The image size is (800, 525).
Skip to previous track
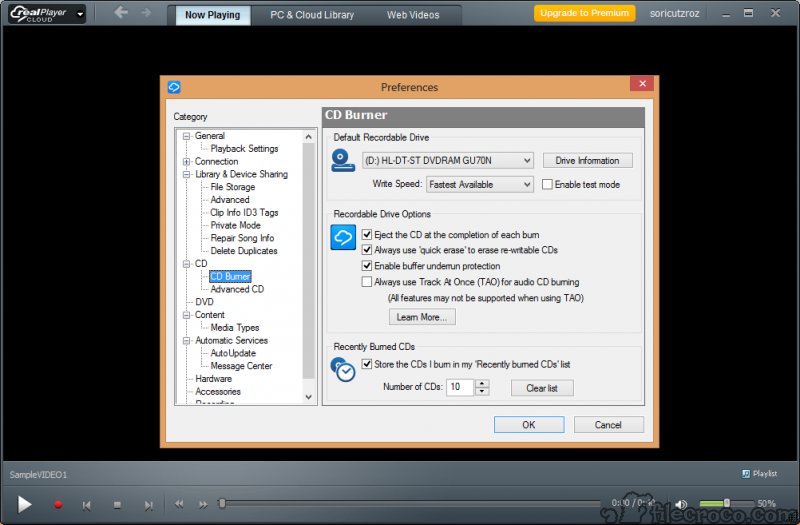(x=86, y=505)
